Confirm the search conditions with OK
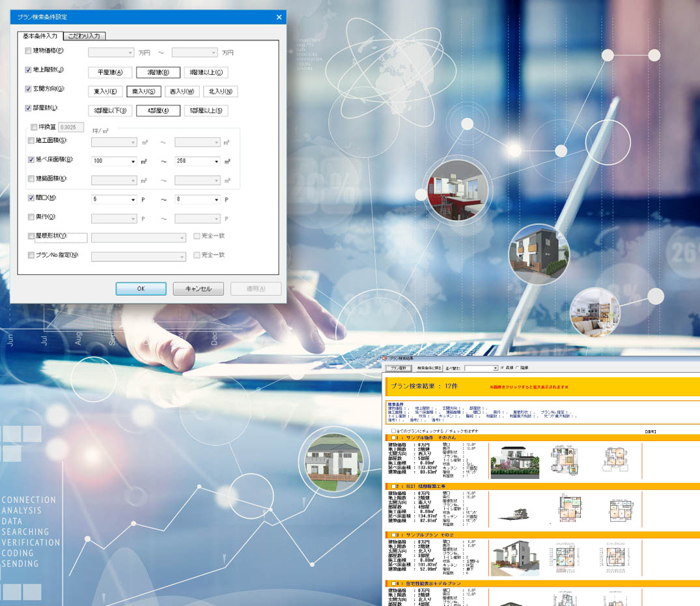The image size is (700, 606). tap(141, 289)
